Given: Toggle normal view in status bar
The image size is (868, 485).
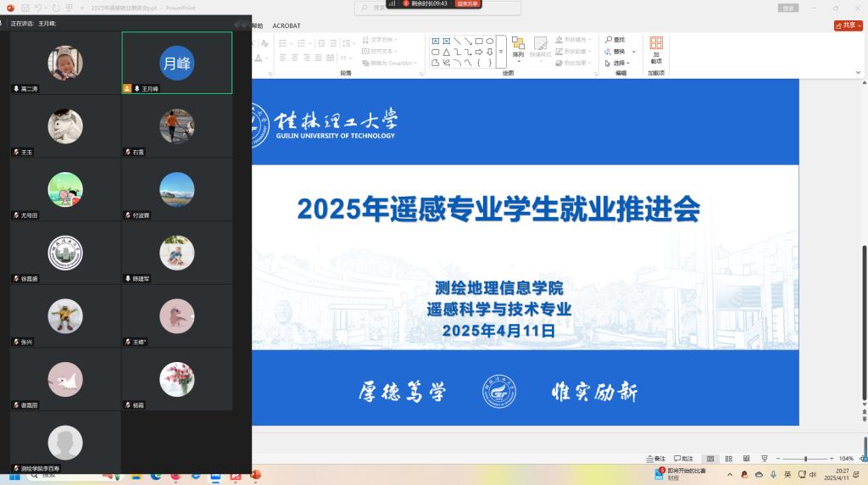Looking at the screenshot, I should tap(710, 459).
